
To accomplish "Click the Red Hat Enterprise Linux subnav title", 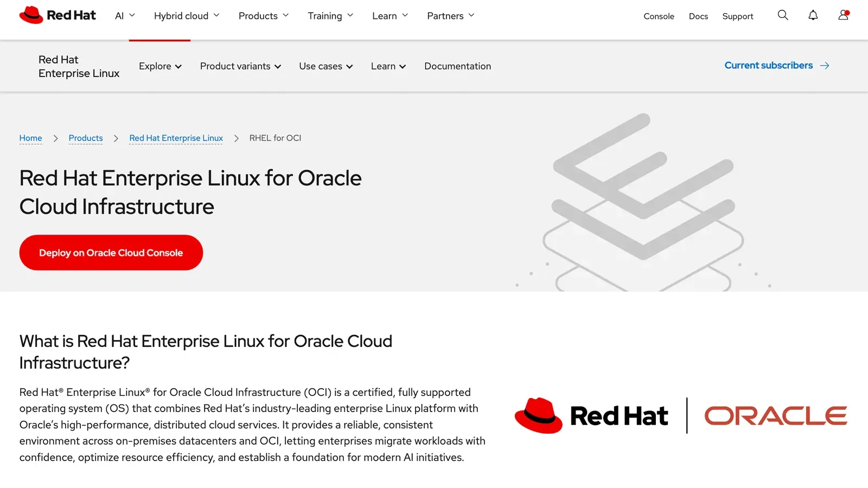I will 79,66.
